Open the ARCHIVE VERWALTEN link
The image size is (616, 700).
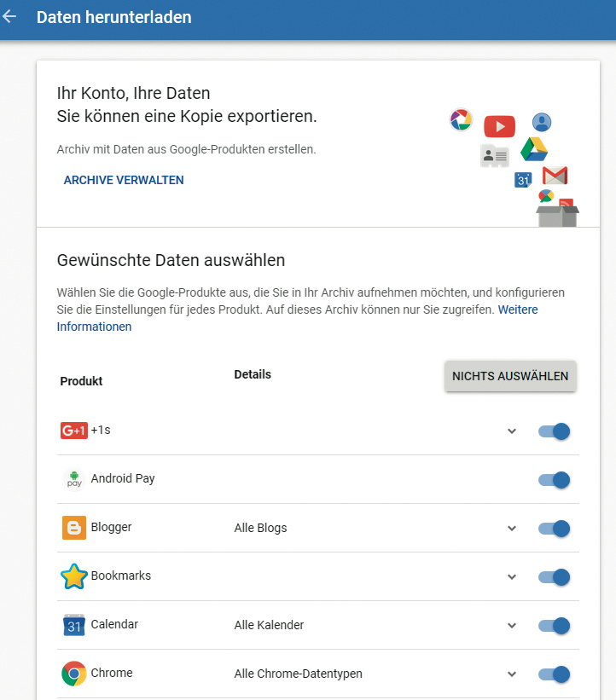(124, 180)
